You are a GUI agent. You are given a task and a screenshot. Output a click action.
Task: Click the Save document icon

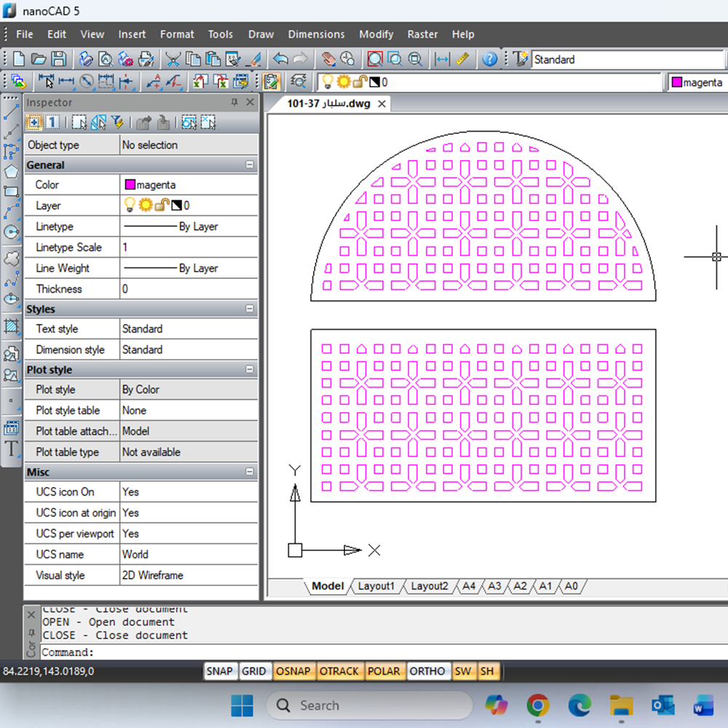(58, 60)
